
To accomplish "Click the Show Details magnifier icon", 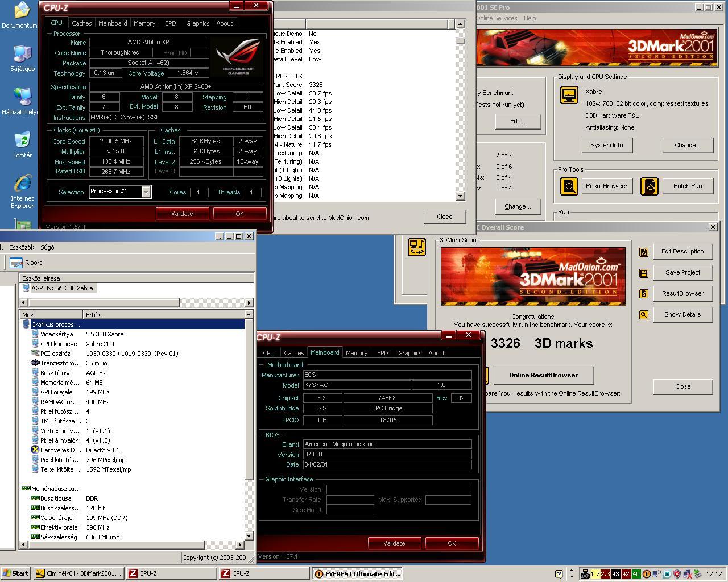I will [x=644, y=315].
